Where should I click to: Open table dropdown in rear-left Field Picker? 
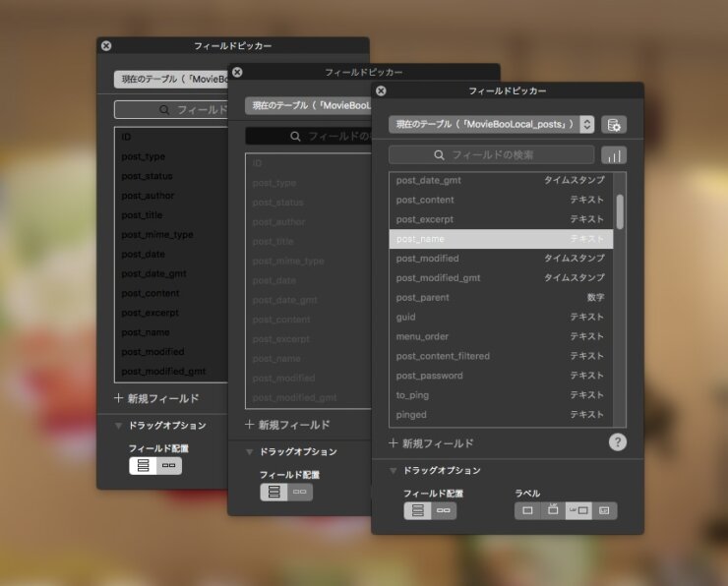point(171,80)
